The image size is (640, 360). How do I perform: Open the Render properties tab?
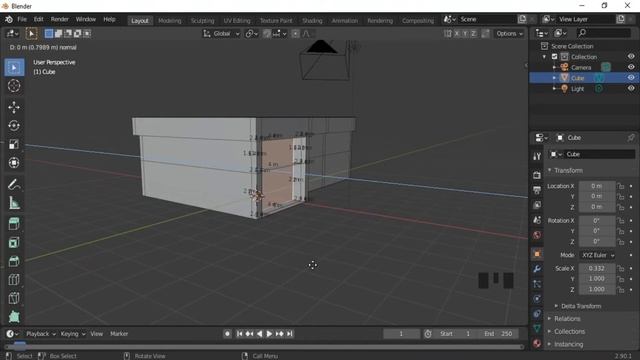tap(537, 175)
